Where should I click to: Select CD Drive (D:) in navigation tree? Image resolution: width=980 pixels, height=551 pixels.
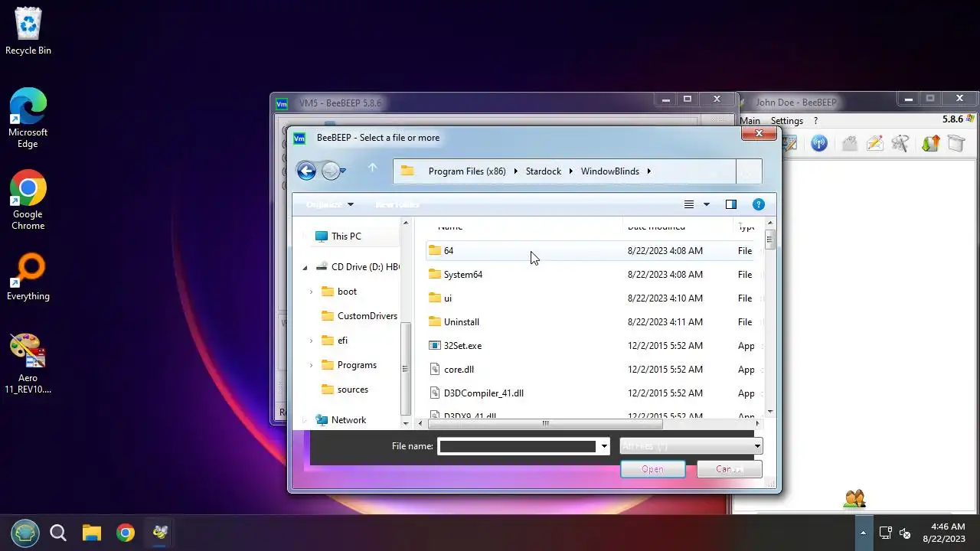point(358,267)
